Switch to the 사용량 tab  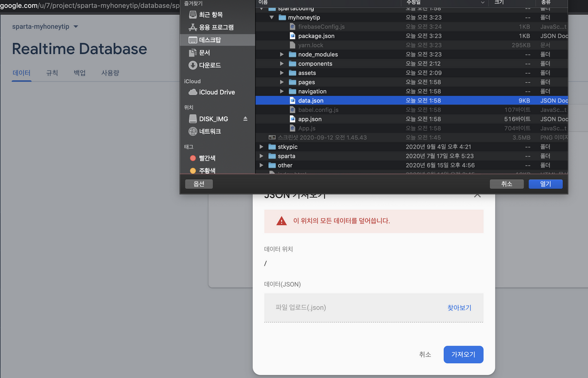pos(110,73)
